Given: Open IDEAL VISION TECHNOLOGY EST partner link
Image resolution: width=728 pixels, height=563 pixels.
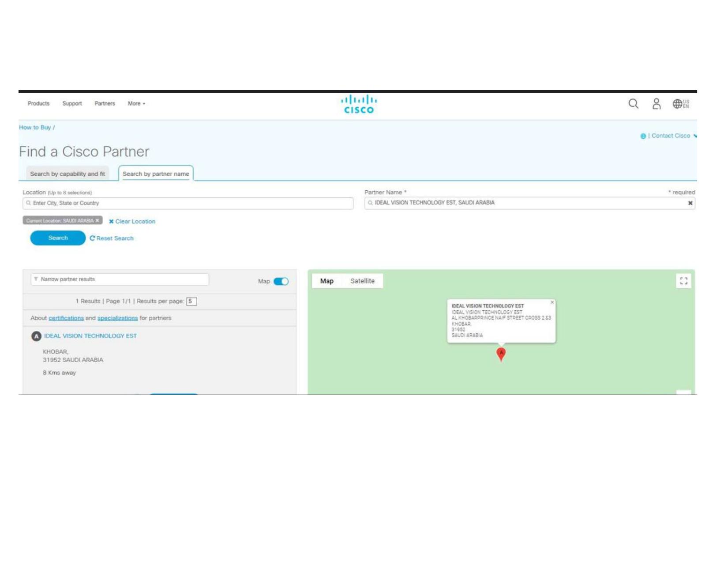Looking at the screenshot, I should pyautogui.click(x=90, y=336).
